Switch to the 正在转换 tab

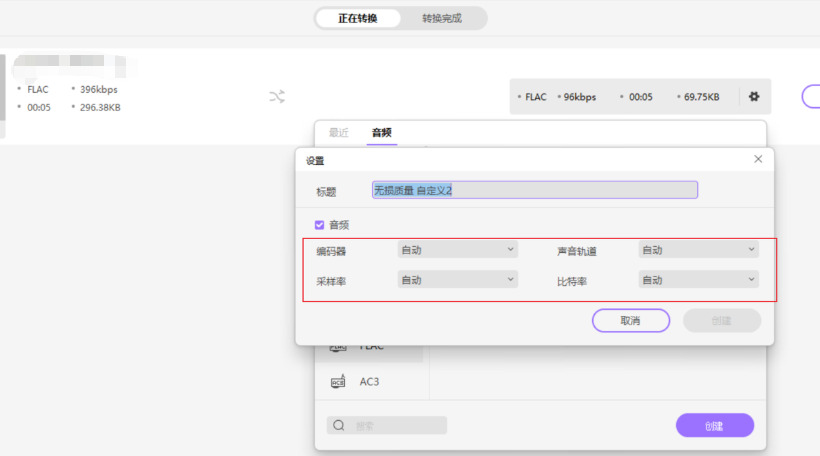358,18
